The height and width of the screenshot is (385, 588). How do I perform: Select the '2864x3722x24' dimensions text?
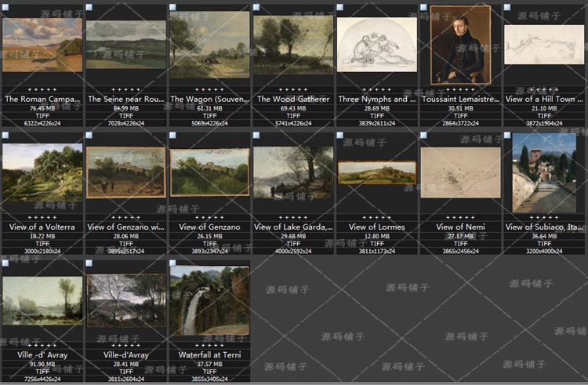tap(460, 123)
